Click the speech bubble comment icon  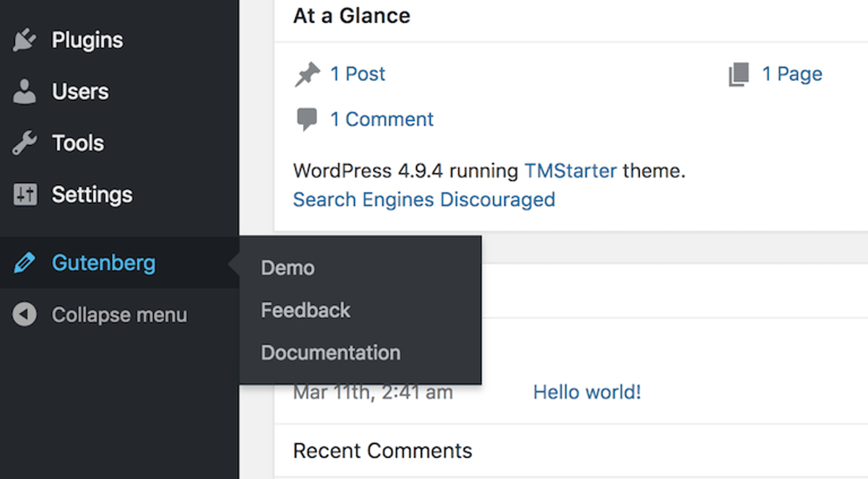[307, 119]
